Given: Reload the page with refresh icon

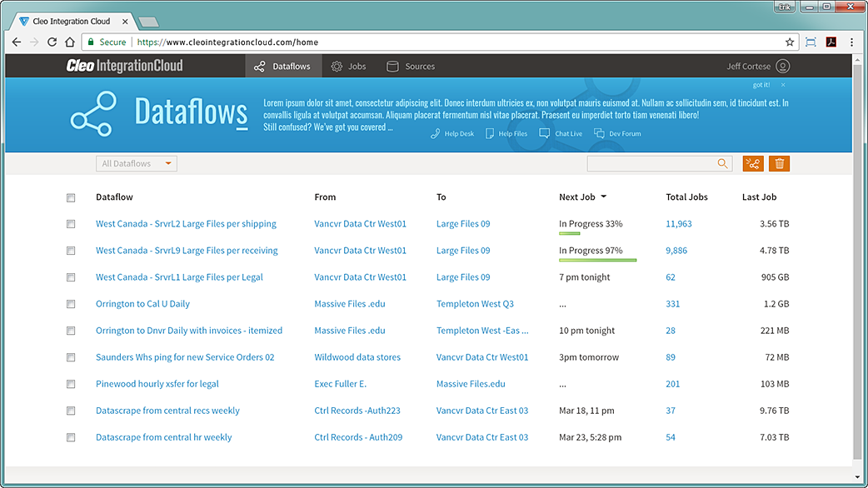Looking at the screenshot, I should pyautogui.click(x=52, y=42).
